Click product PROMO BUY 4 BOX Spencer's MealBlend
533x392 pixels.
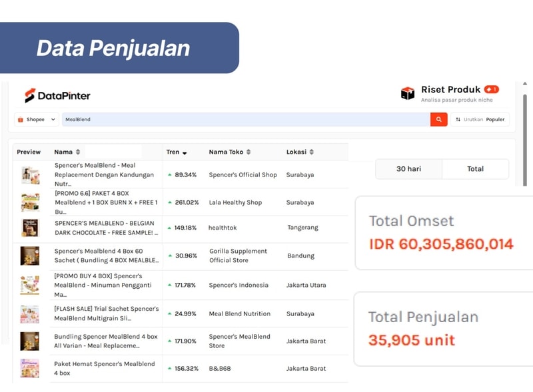pos(103,285)
